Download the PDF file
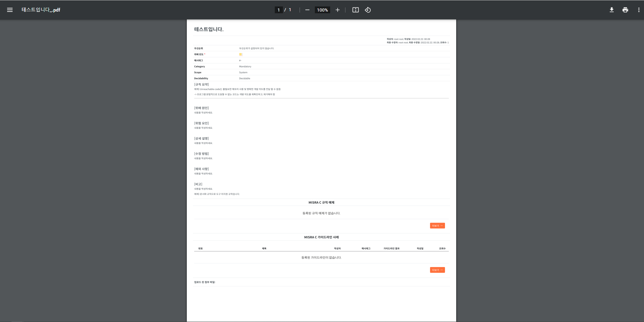The height and width of the screenshot is (322, 644). pyautogui.click(x=611, y=10)
